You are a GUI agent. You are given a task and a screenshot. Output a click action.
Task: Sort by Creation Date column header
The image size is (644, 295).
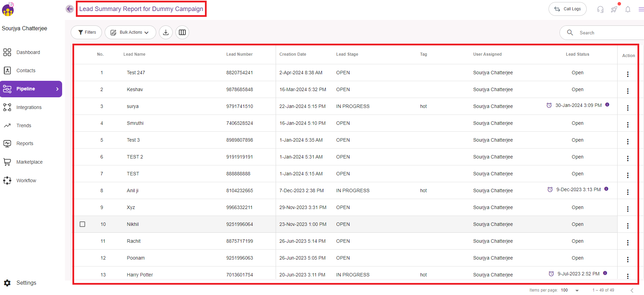pyautogui.click(x=292, y=54)
